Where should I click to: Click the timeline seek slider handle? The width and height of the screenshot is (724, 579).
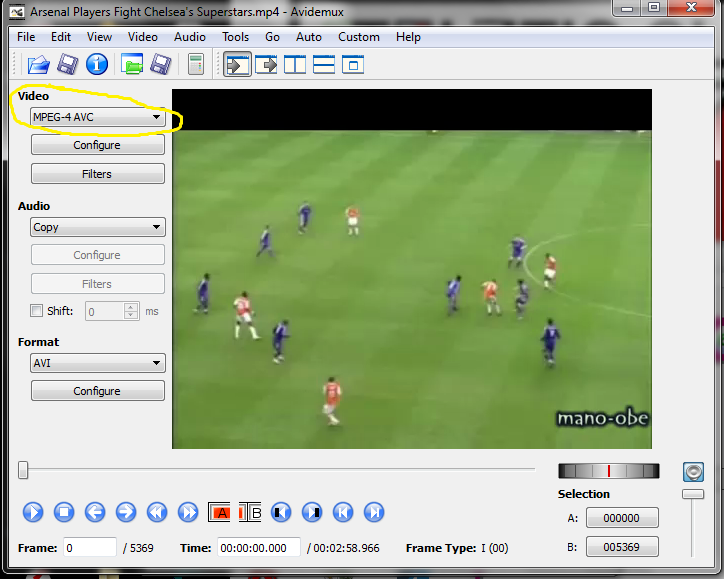click(x=23, y=470)
